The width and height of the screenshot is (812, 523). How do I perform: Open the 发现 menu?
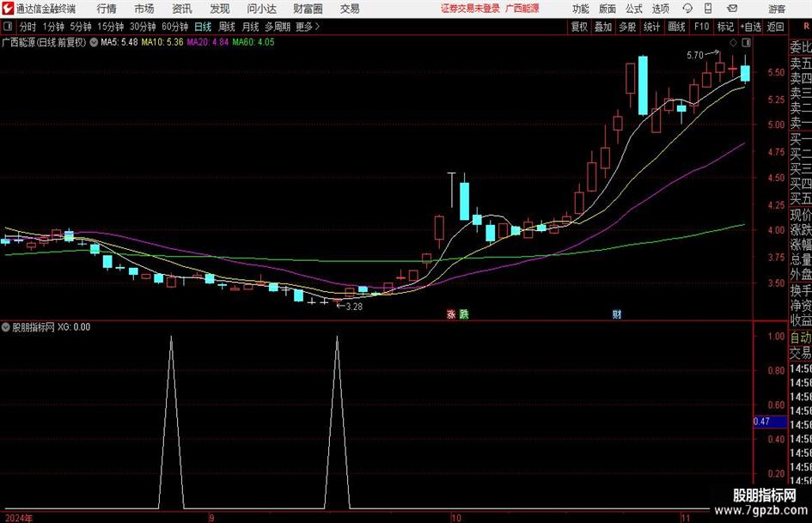[220, 9]
